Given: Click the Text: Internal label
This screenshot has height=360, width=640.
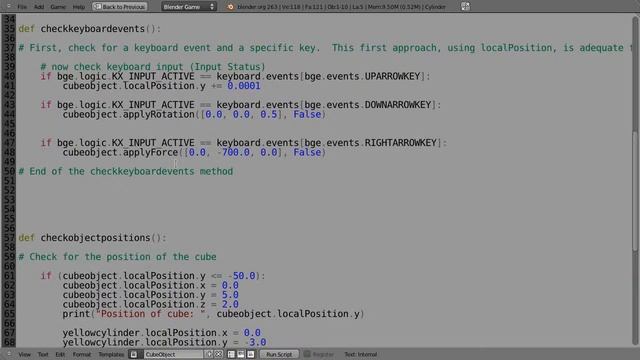Looking at the screenshot, I should pyautogui.click(x=360, y=354).
